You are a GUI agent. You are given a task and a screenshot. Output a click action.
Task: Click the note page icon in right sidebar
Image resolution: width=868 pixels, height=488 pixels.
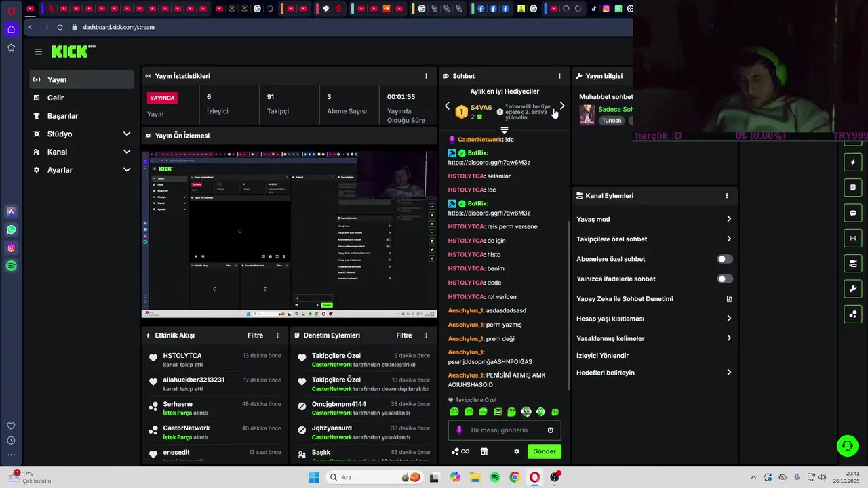pyautogui.click(x=853, y=188)
